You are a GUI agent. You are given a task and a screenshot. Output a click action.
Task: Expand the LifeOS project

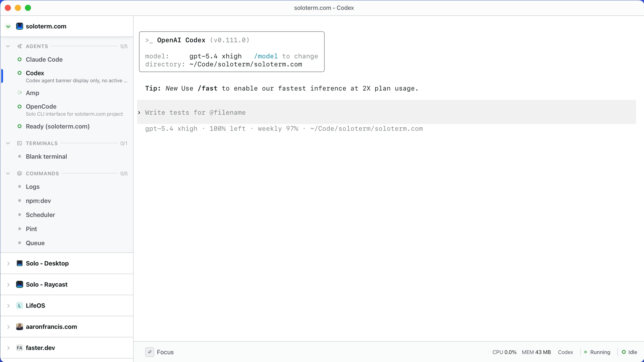[x=9, y=306]
